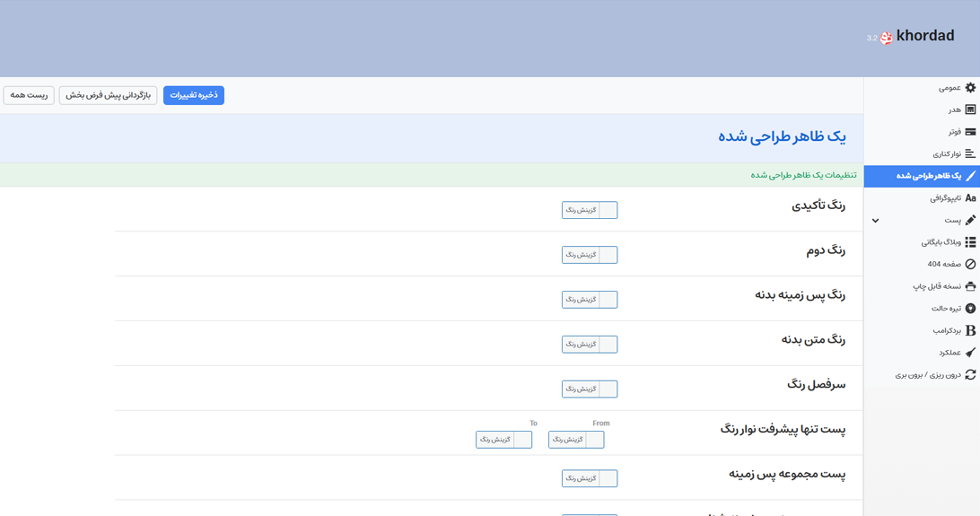Click the فوتر footer icon
The image size is (980, 516).
[970, 132]
